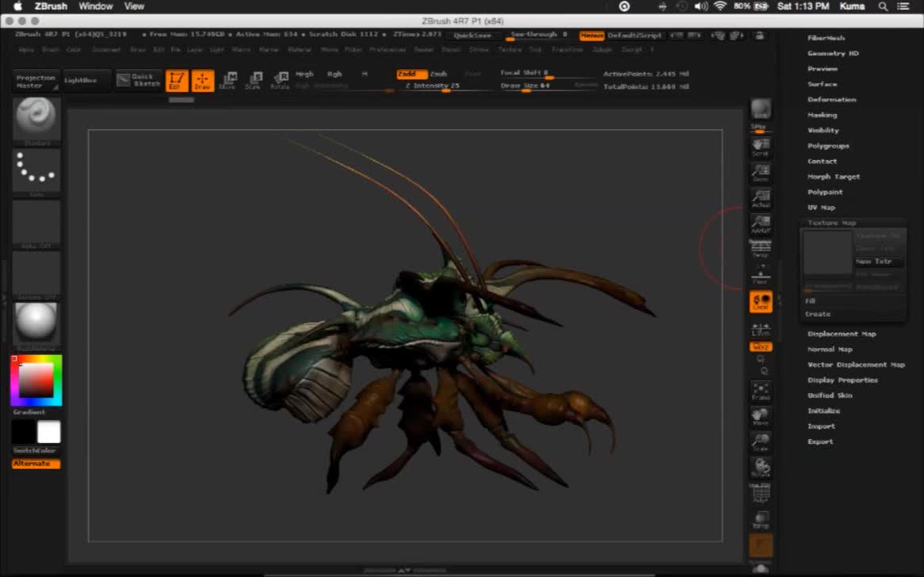Toggle Transp transparency mode
Viewport: 924px width, 577px height.
760,520
